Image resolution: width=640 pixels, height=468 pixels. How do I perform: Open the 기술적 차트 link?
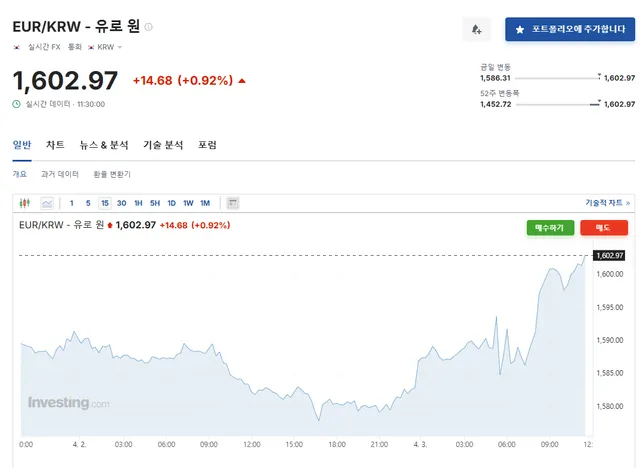[x=605, y=203]
